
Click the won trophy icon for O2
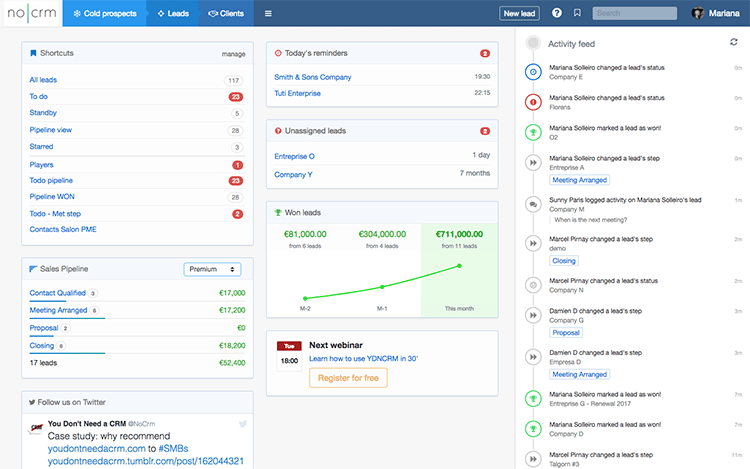click(x=533, y=131)
